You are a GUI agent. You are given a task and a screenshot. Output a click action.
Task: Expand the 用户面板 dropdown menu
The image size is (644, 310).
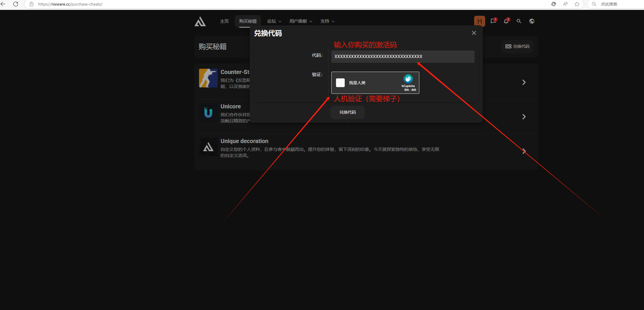coord(300,21)
